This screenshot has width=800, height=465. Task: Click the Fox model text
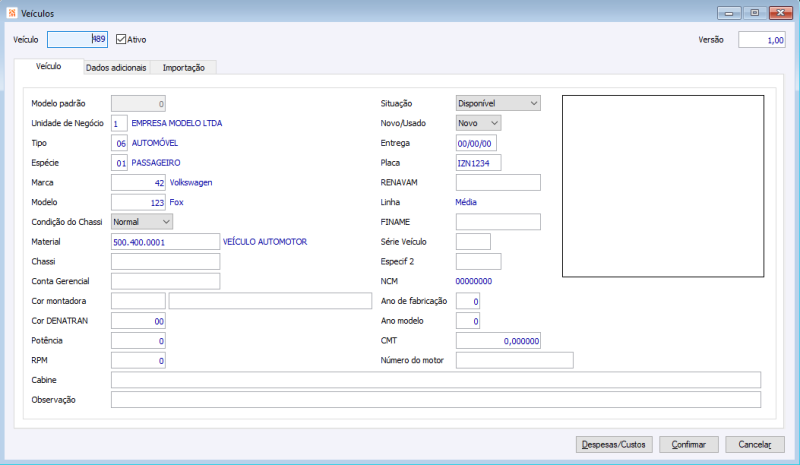click(176, 202)
